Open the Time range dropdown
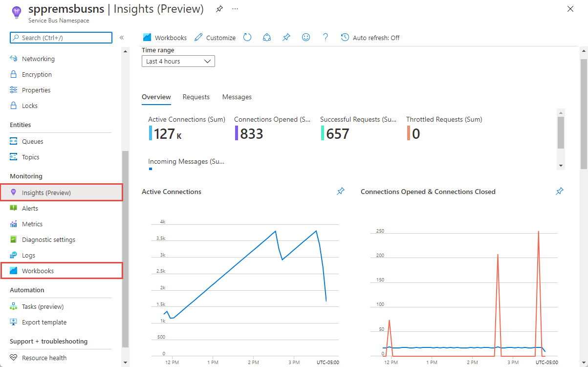 tap(178, 61)
